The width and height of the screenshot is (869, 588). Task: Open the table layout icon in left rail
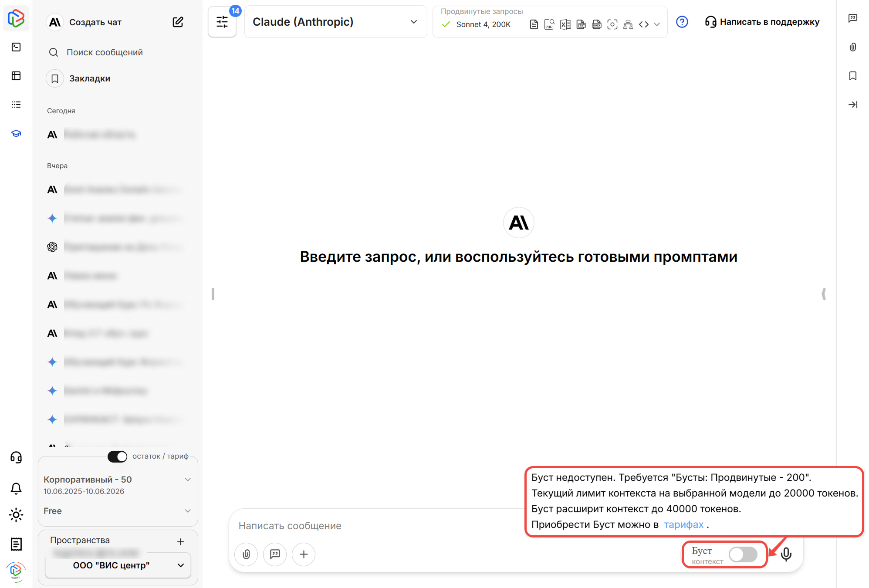pos(16,76)
